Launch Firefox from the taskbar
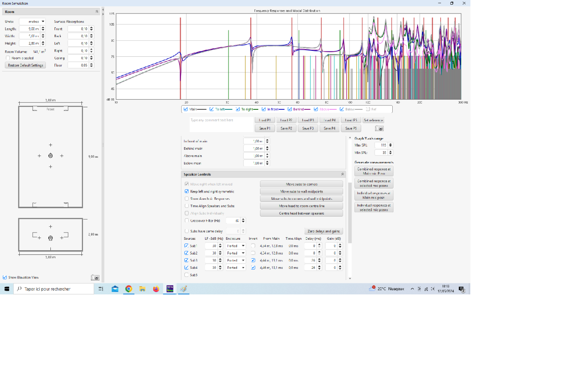This screenshot has width=588, height=368. pos(156,289)
